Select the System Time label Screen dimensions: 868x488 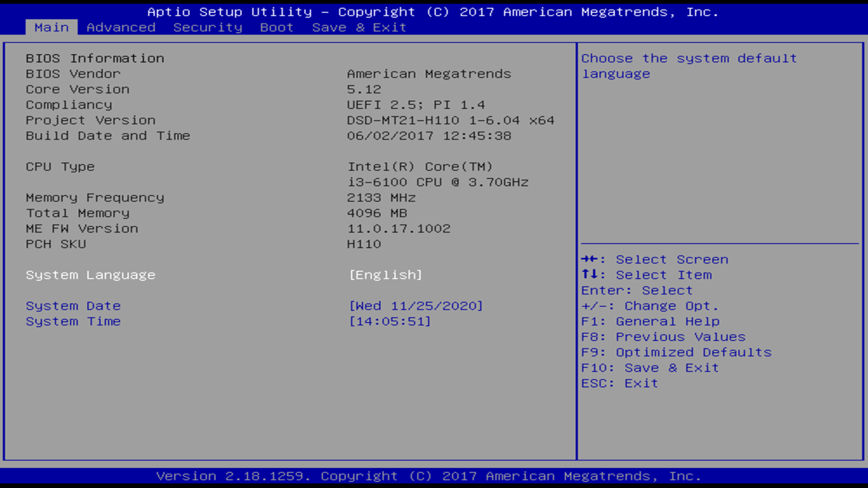(x=73, y=321)
